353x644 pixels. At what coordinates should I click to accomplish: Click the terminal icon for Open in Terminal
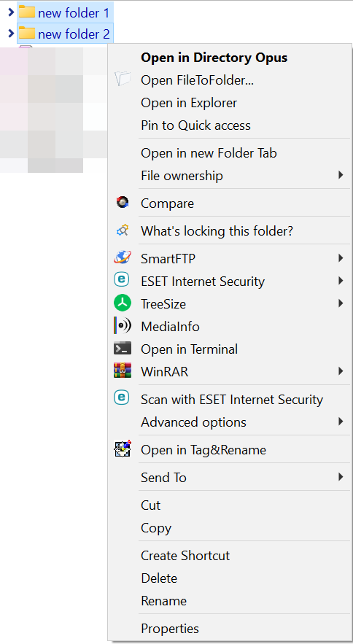coord(123,349)
